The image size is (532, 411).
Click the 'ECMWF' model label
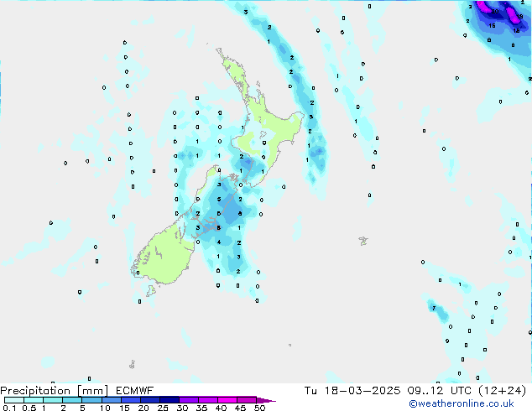click(x=135, y=391)
